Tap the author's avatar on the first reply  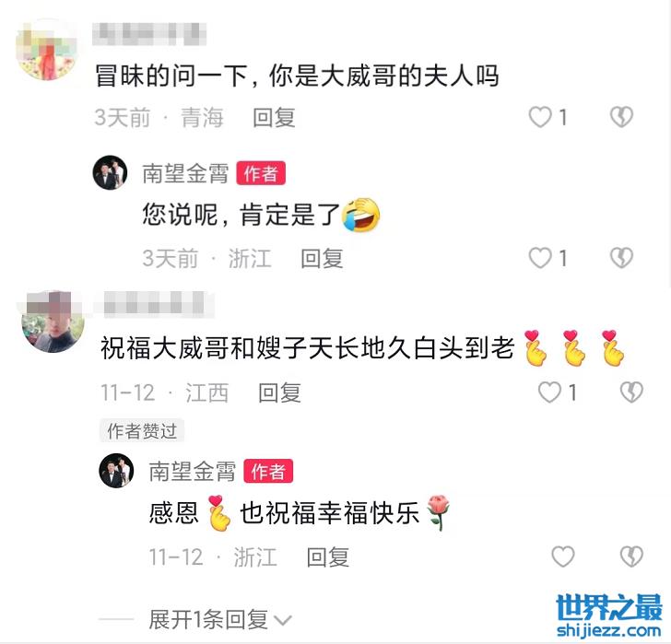tap(110, 172)
